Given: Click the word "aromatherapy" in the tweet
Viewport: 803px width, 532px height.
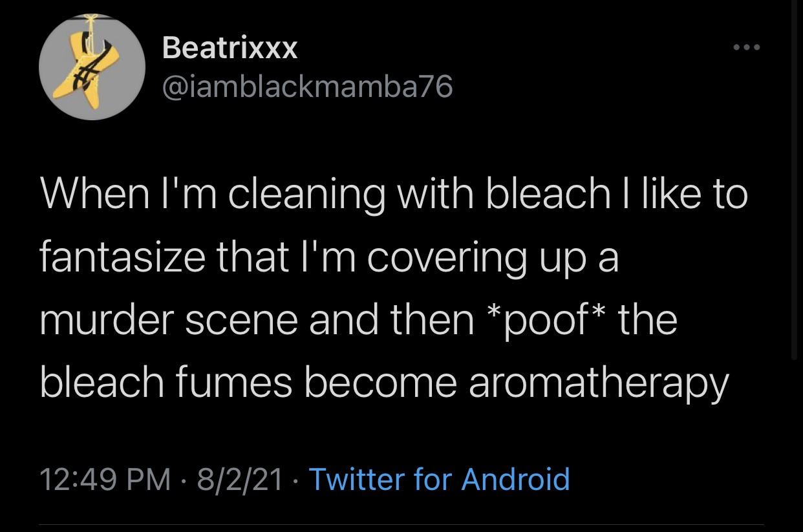Looking at the screenshot, I should 598,383.
